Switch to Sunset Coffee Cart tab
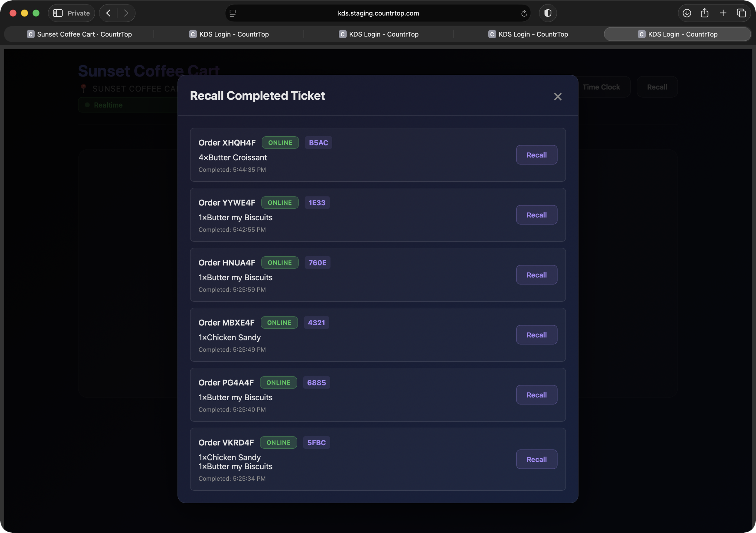Image resolution: width=756 pixels, height=533 pixels. coord(79,34)
